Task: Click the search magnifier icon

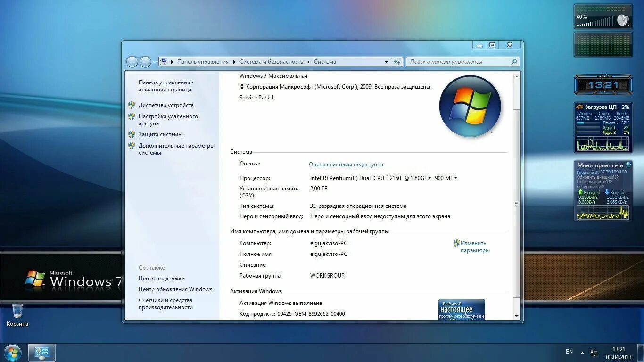Action: click(514, 62)
